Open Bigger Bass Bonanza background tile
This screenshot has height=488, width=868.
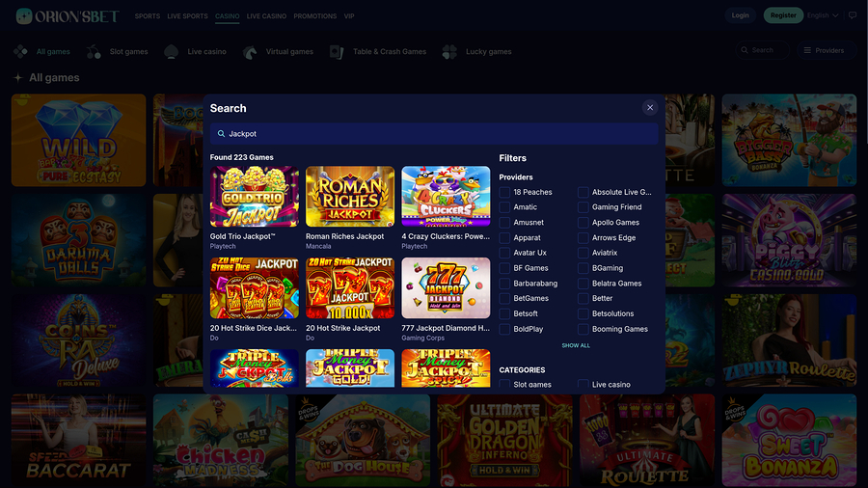(789, 140)
